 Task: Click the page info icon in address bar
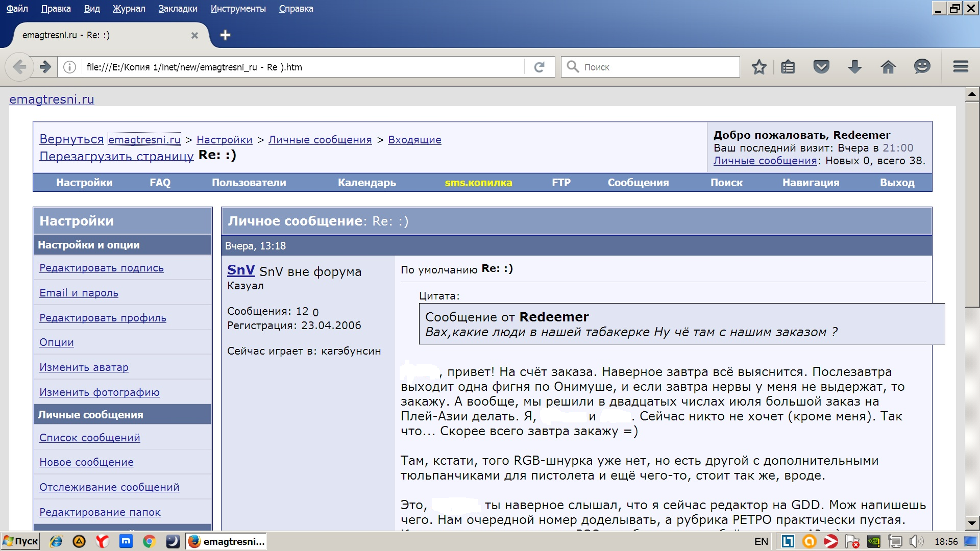tap(70, 67)
